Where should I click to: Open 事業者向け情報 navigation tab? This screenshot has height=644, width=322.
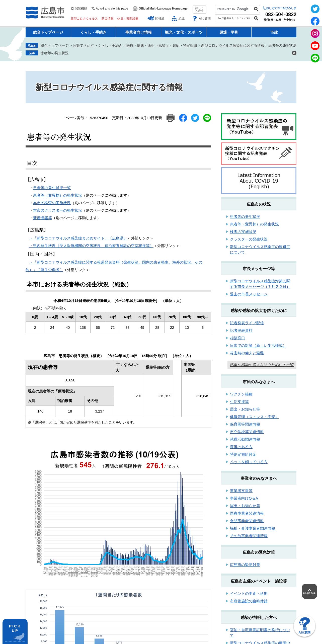[138, 32]
